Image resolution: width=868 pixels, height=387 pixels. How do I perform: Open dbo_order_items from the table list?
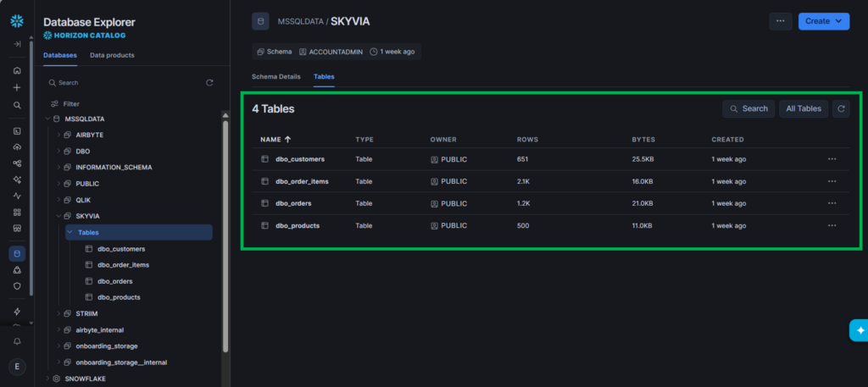click(303, 181)
